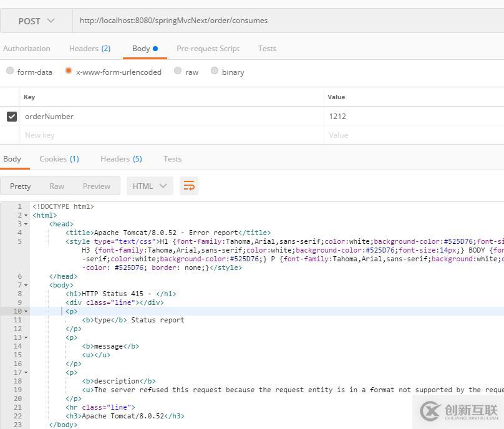Open the Pre-request Script tab
Image resolution: width=504 pixels, height=429 pixels.
point(208,49)
